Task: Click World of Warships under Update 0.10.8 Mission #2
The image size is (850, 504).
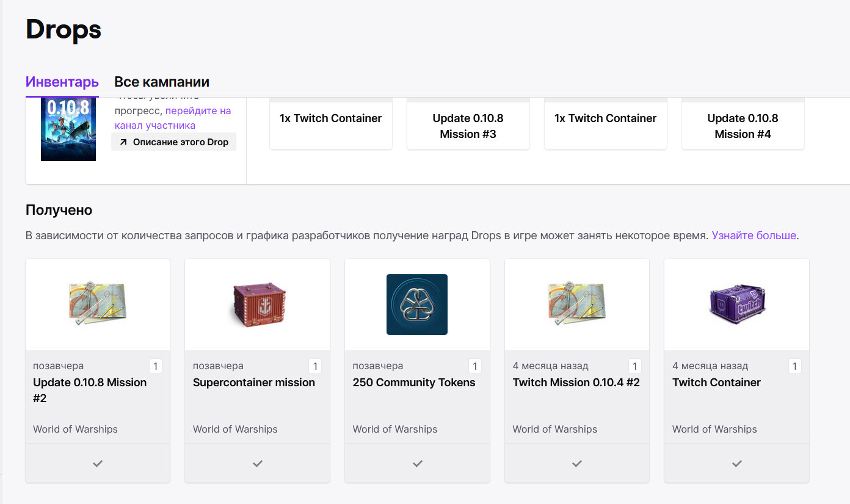Action: click(75, 429)
